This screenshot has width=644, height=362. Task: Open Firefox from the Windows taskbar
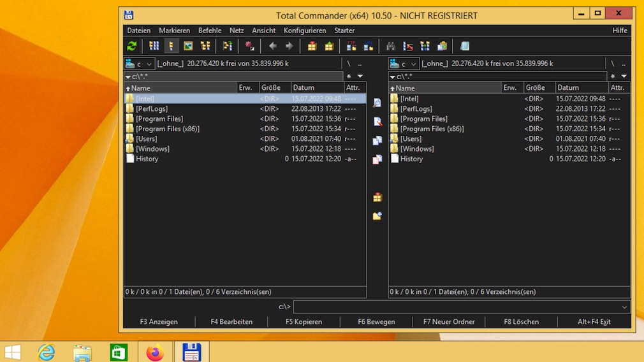click(x=155, y=352)
